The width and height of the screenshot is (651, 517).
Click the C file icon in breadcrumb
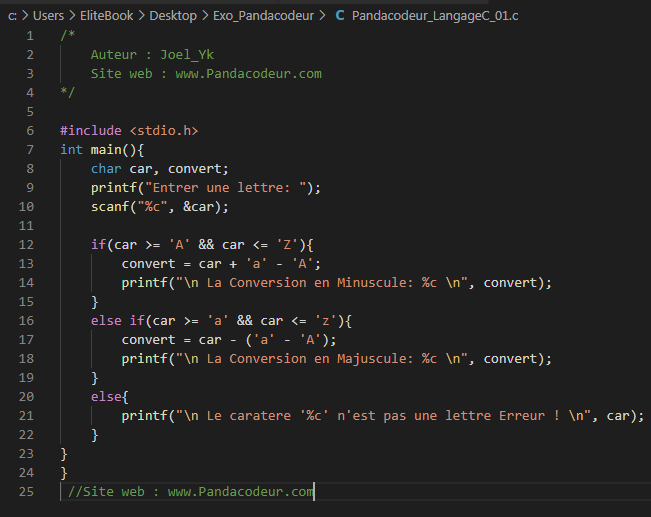tap(340, 15)
